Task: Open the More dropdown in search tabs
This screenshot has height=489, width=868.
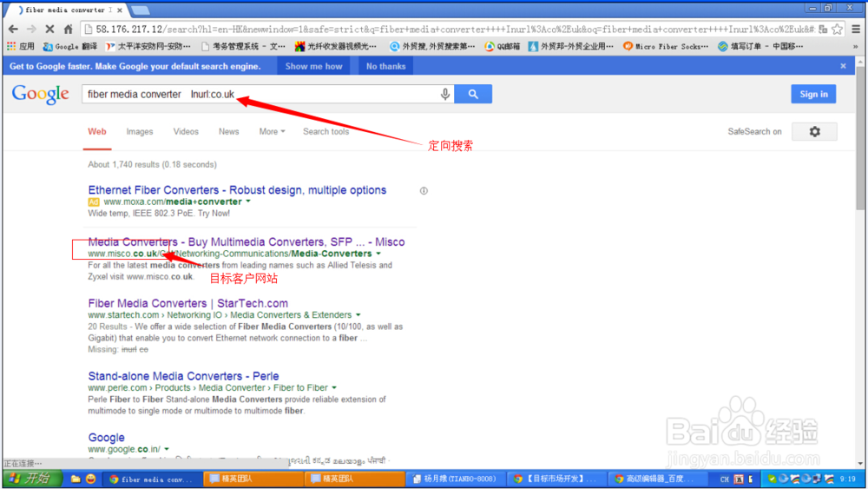Action: pyautogui.click(x=272, y=132)
